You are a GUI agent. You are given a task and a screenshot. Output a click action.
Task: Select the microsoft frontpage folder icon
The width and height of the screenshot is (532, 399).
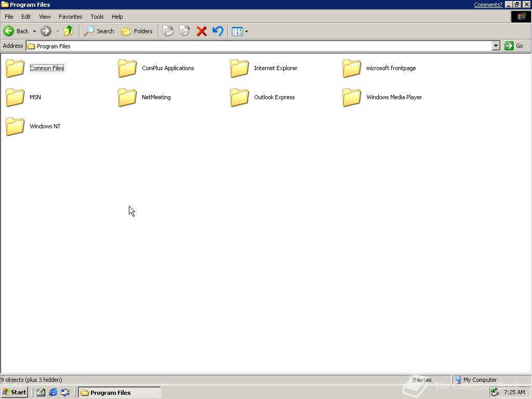coord(352,68)
